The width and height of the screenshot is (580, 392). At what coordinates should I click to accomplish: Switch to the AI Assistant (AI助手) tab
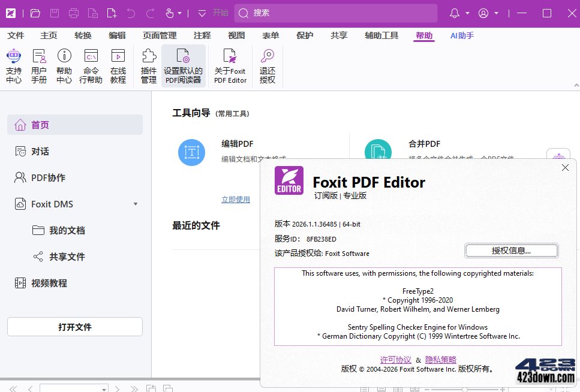pyautogui.click(x=462, y=35)
